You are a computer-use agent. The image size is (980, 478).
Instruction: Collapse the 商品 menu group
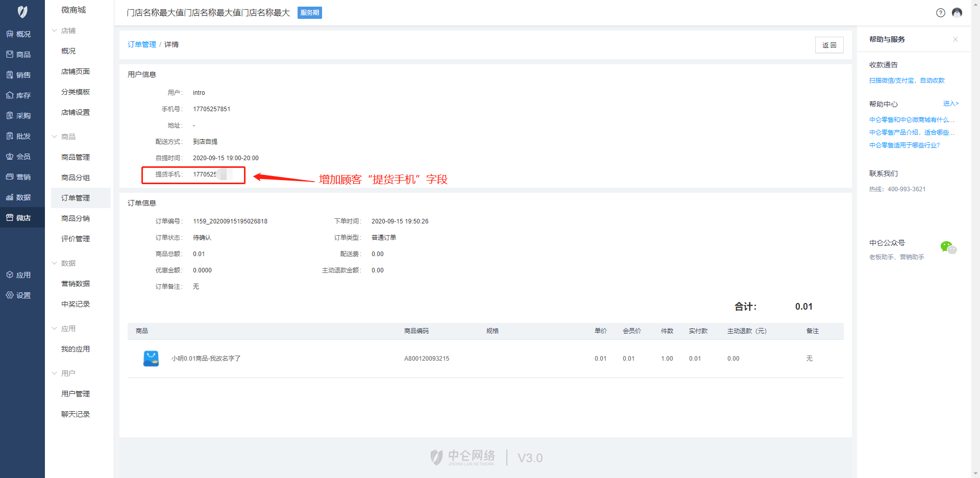pyautogui.click(x=55, y=137)
